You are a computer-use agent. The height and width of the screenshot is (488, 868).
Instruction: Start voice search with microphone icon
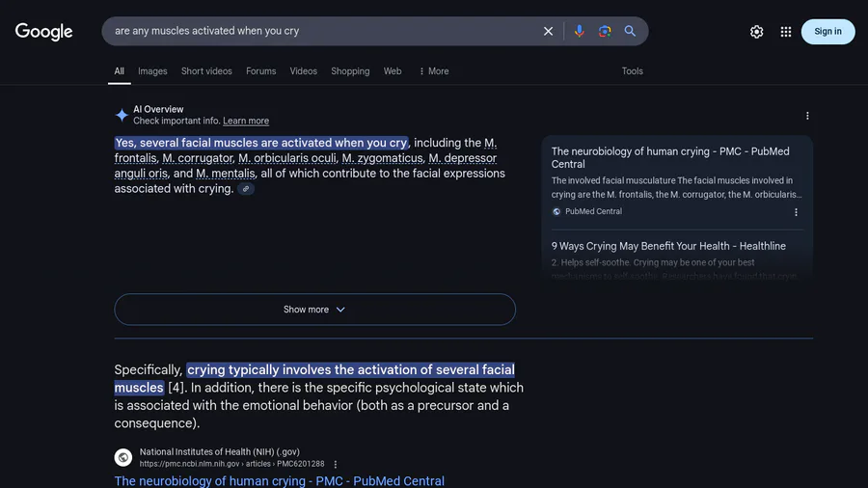point(579,31)
